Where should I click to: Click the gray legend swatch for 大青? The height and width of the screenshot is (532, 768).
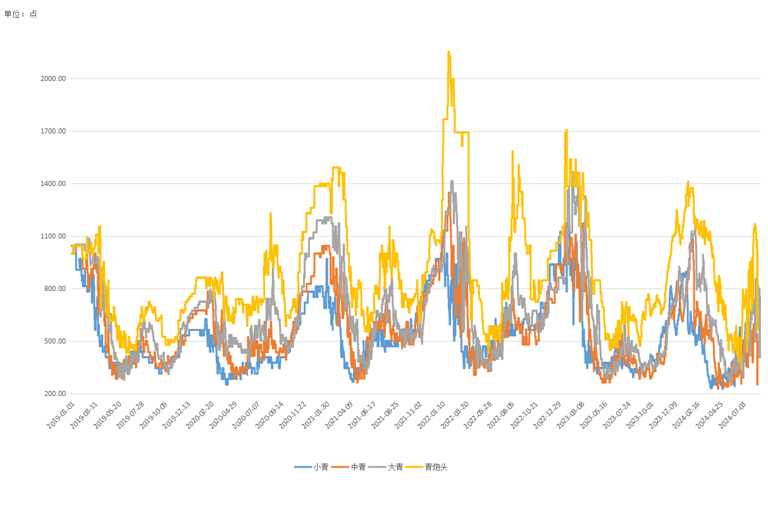pyautogui.click(x=378, y=467)
